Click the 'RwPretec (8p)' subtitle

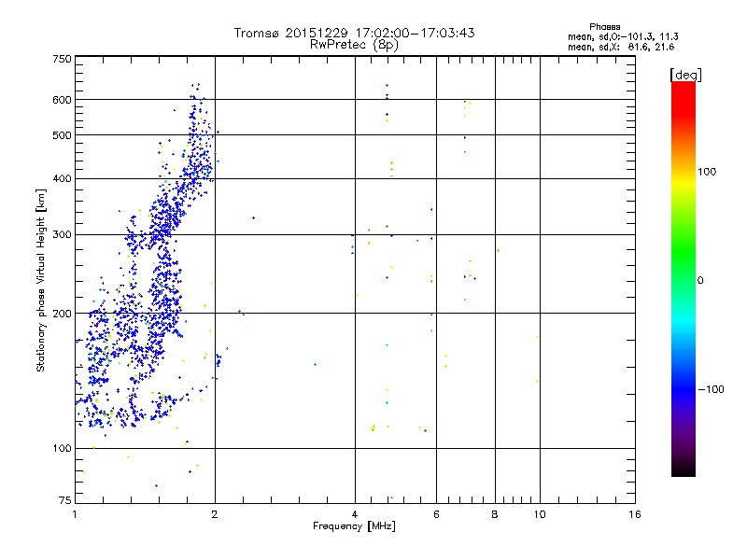354,45
